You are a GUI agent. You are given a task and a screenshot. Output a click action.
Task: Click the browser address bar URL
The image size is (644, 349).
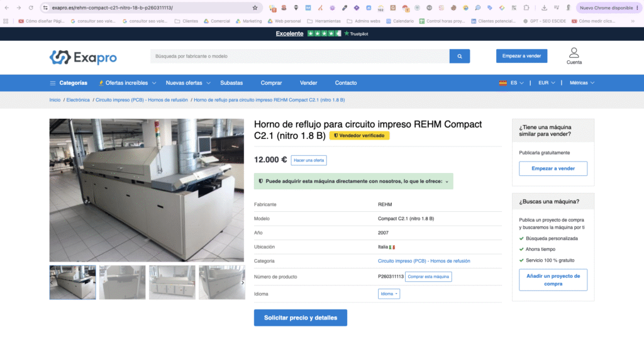pyautogui.click(x=112, y=8)
